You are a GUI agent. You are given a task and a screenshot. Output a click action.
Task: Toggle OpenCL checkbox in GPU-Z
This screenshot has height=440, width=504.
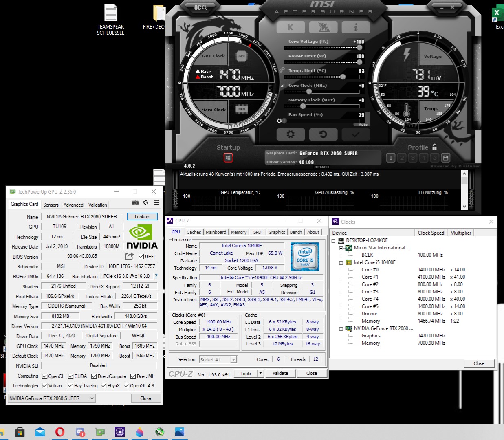point(45,376)
